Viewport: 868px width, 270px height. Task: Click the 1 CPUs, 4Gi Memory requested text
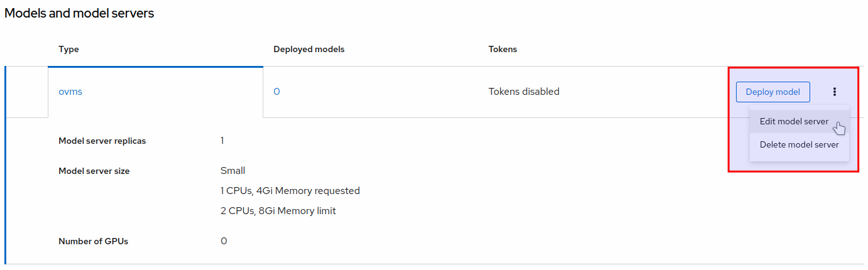[x=290, y=191]
